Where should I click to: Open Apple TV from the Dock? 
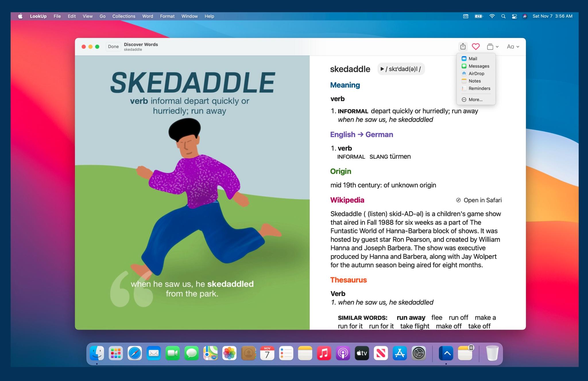[362, 353]
